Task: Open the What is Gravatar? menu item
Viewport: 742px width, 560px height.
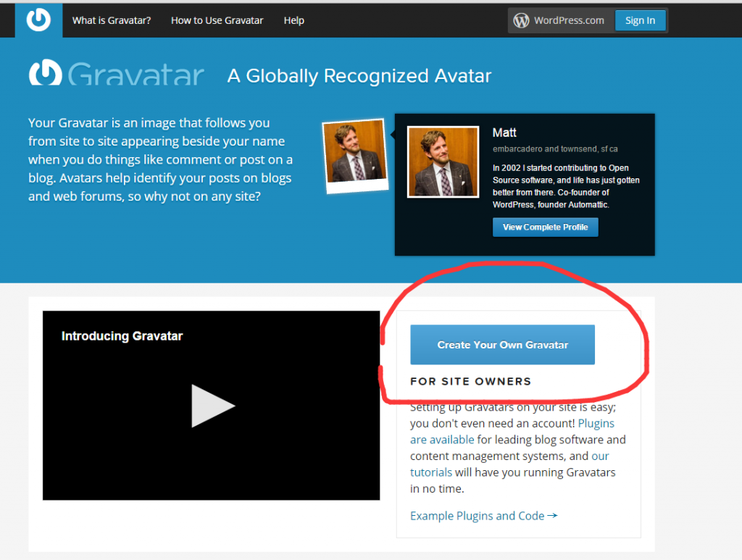Action: [111, 20]
